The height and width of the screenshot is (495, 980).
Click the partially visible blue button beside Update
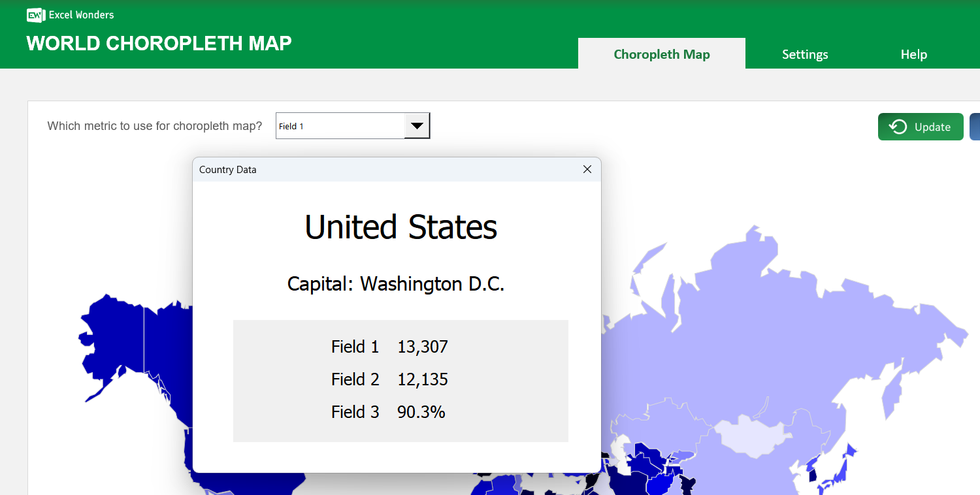(976, 126)
